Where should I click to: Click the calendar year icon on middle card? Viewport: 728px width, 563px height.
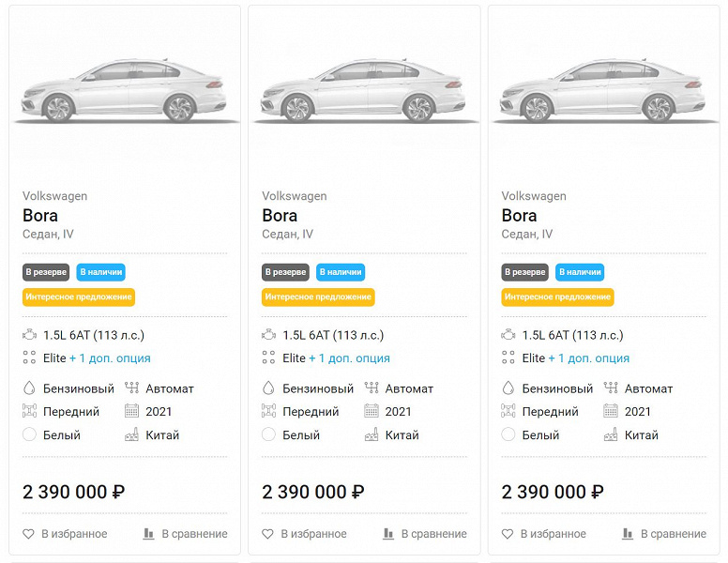[372, 411]
